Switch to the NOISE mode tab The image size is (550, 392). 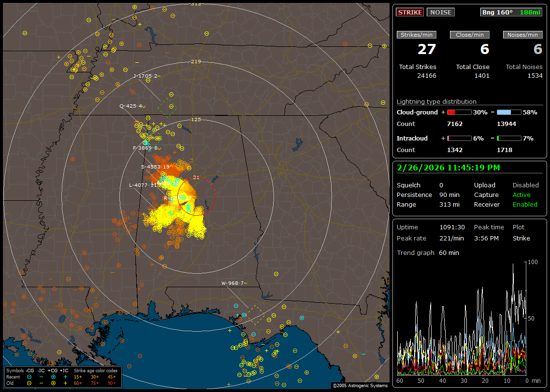click(440, 12)
